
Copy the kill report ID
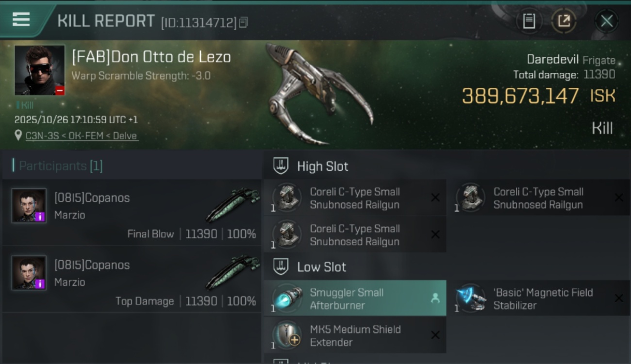point(244,22)
